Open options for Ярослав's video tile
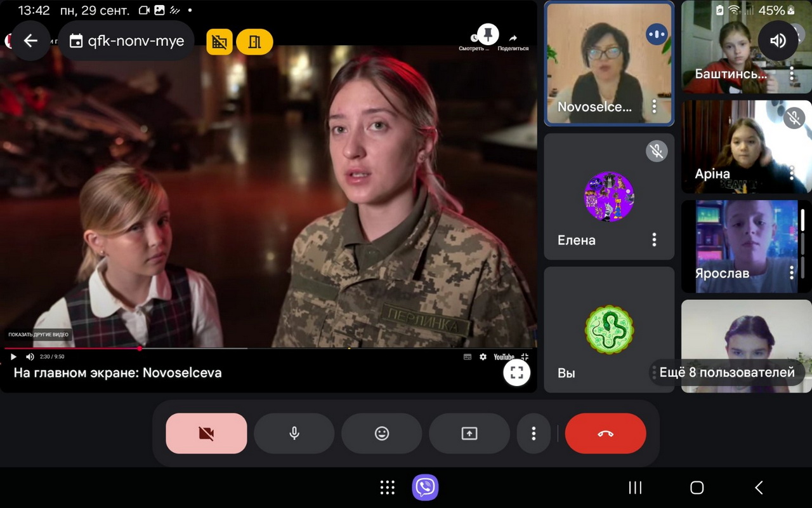The height and width of the screenshot is (508, 812). [x=791, y=272]
